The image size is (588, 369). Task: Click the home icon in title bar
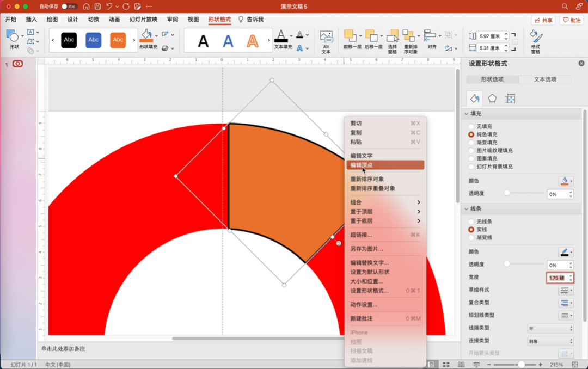86,7
